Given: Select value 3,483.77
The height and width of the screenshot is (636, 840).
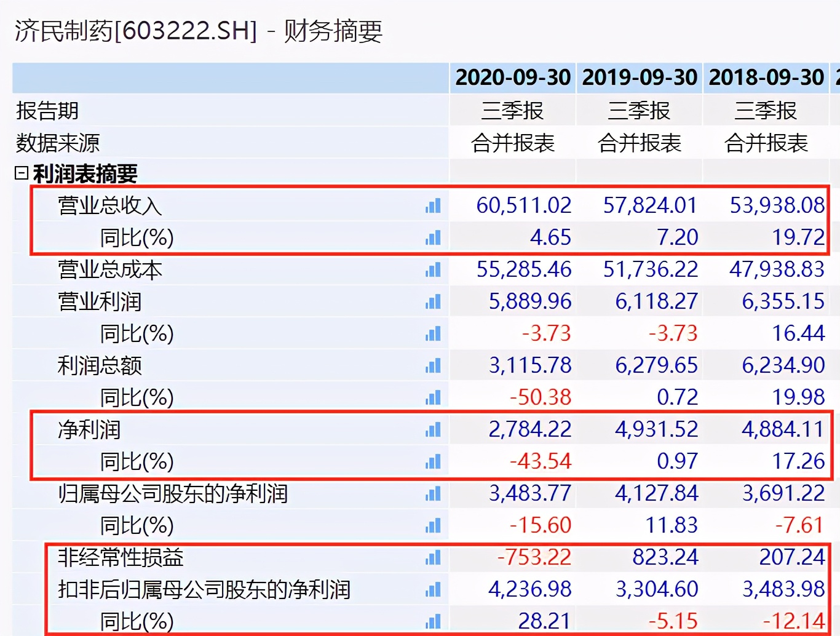Looking at the screenshot, I should (x=530, y=493).
